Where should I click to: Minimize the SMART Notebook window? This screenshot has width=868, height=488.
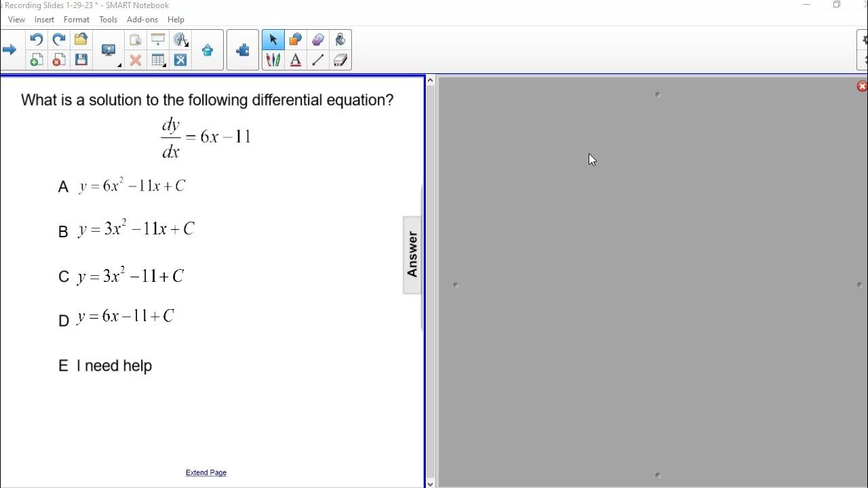pyautogui.click(x=806, y=5)
